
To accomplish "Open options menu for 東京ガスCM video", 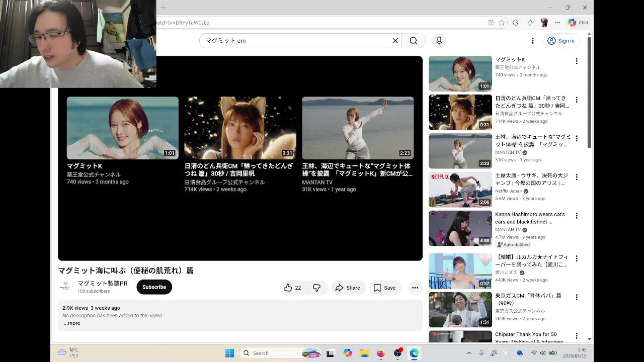I will (x=577, y=297).
